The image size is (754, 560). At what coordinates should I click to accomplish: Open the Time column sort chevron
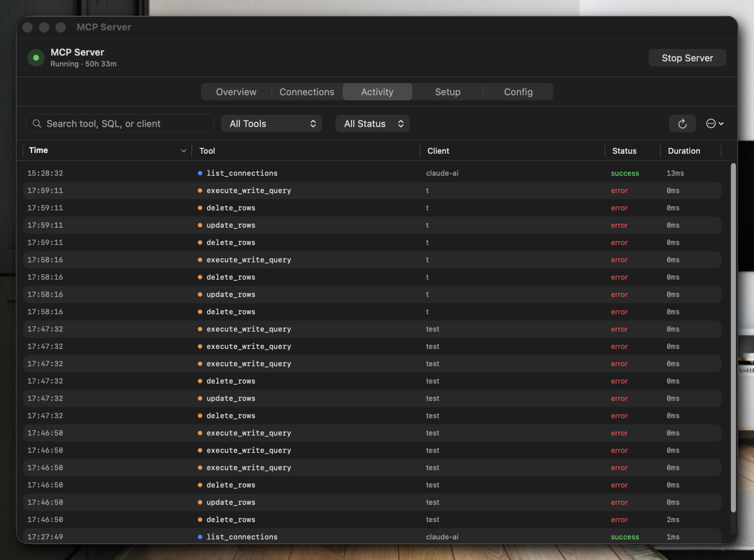[184, 150]
